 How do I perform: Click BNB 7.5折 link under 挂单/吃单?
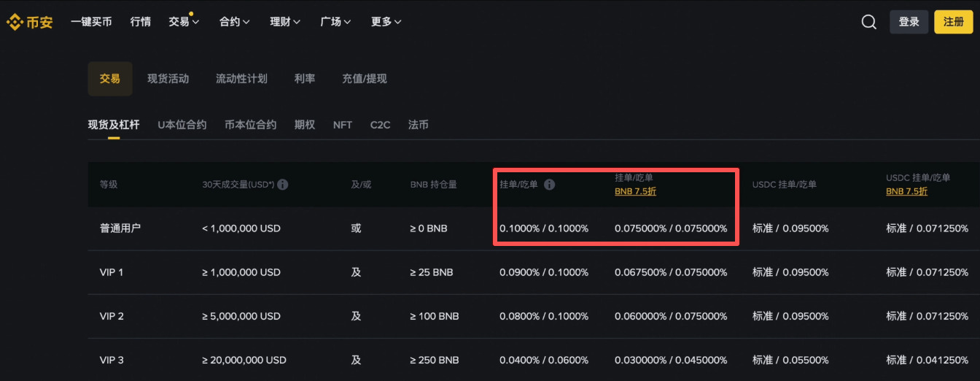coord(636,192)
